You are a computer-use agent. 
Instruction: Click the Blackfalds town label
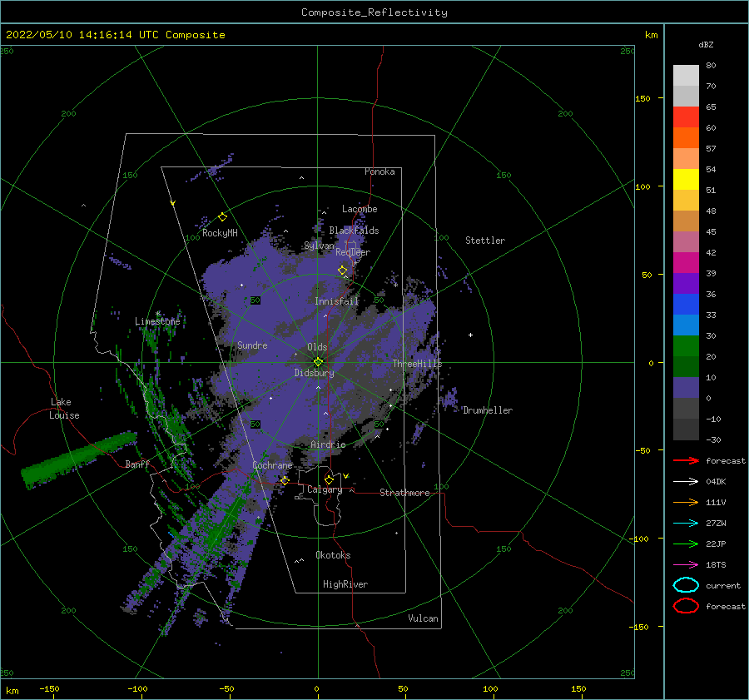click(x=354, y=231)
